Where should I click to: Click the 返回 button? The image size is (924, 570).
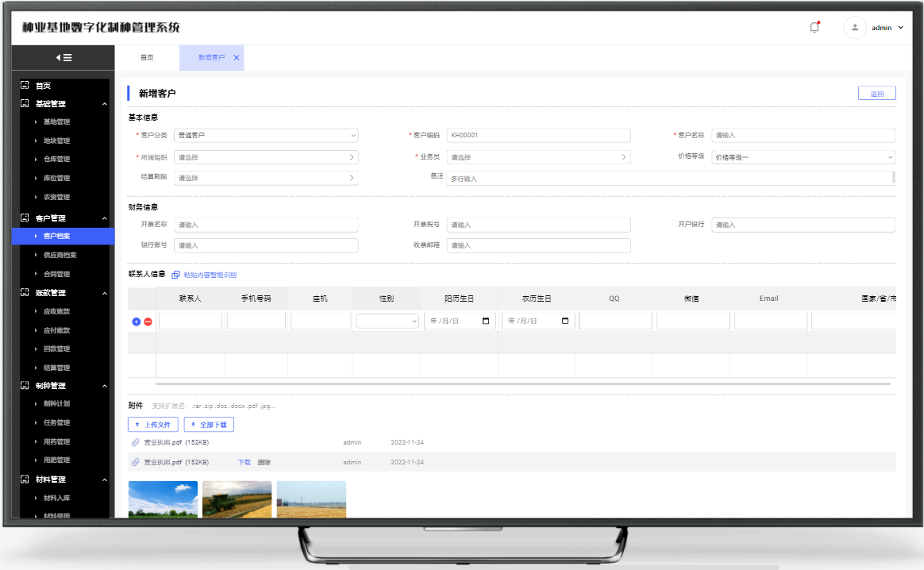(876, 94)
